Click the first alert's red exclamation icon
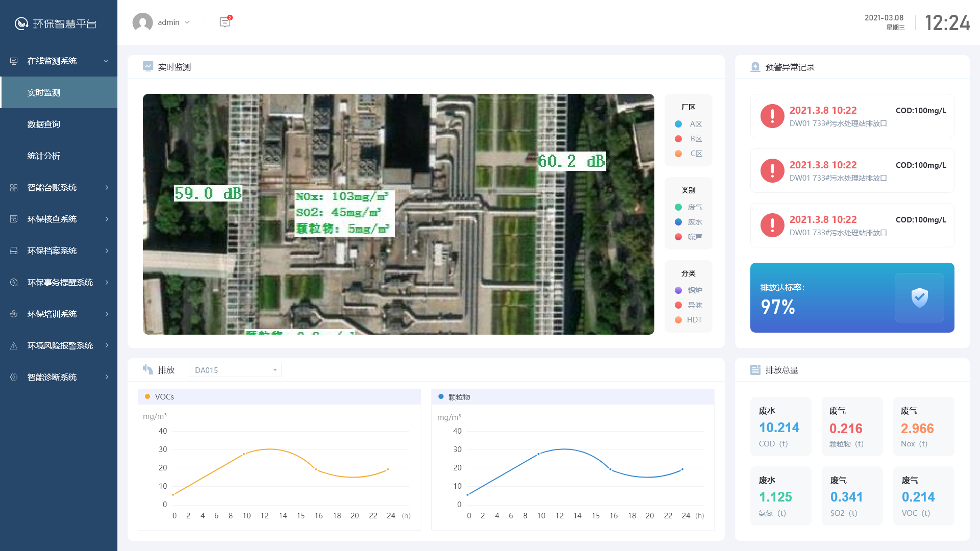This screenshot has width=980, height=551. [x=772, y=116]
